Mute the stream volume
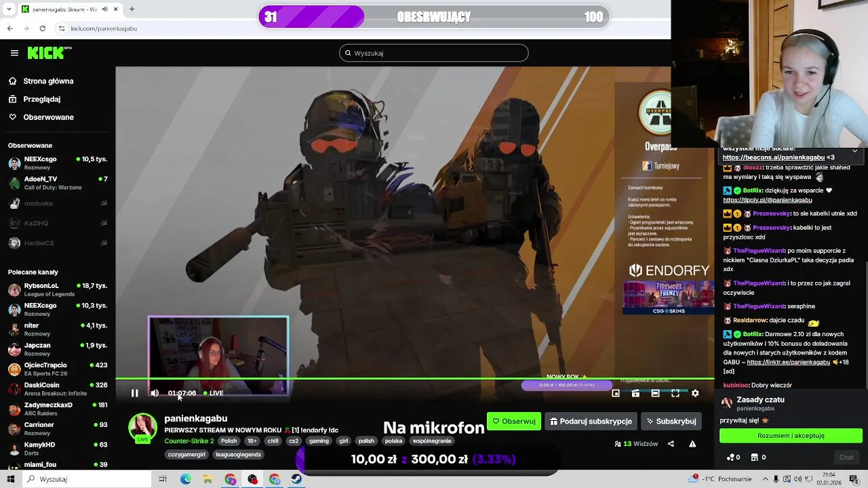The width and height of the screenshot is (868, 488). [x=155, y=393]
